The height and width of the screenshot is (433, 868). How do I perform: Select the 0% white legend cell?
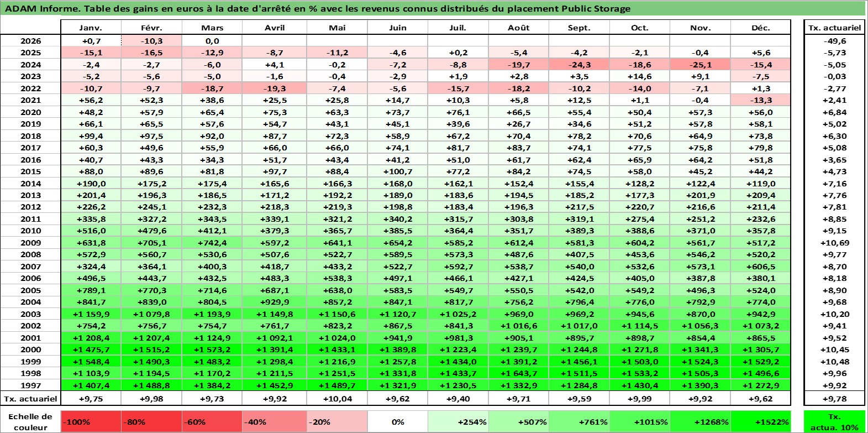397,421
